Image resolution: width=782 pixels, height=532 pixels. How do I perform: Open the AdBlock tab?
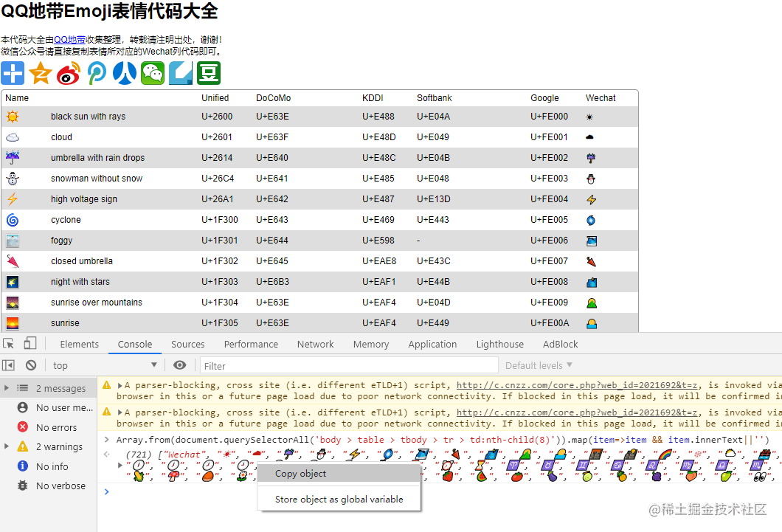click(561, 344)
